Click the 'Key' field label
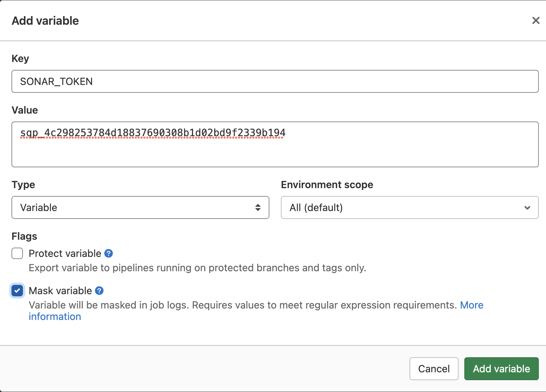546x392 pixels. [20, 58]
